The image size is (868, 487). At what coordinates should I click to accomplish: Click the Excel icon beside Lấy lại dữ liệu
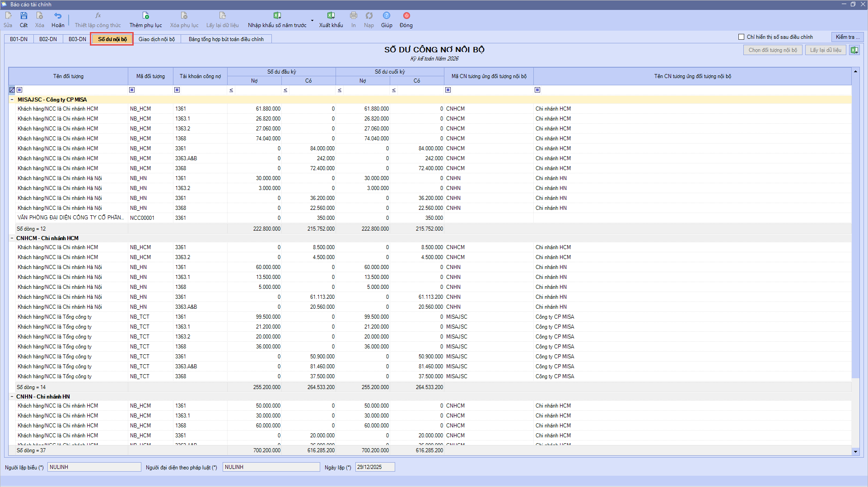click(854, 50)
